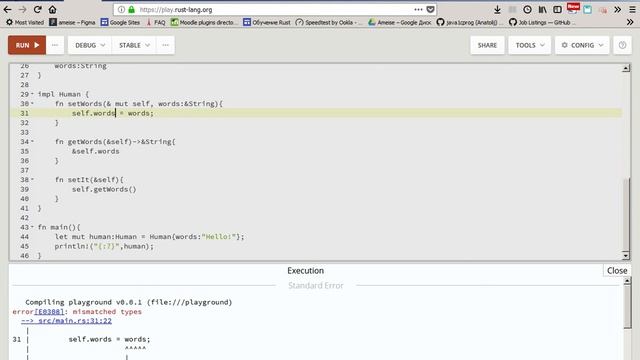This screenshot has width=640, height=360.
Task: Open page actions three-dot menu
Action: (x=418, y=9)
